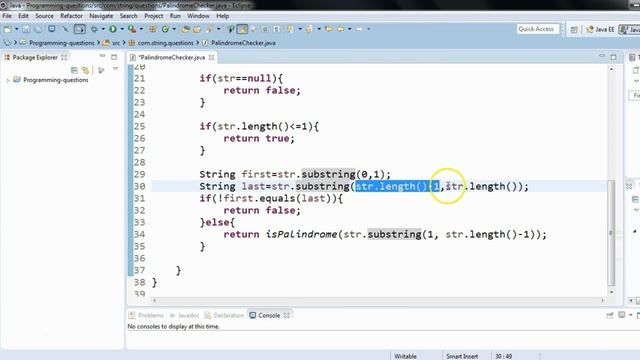Click Collapse All in Package Explorer
The image size is (640, 360).
tap(74, 70)
